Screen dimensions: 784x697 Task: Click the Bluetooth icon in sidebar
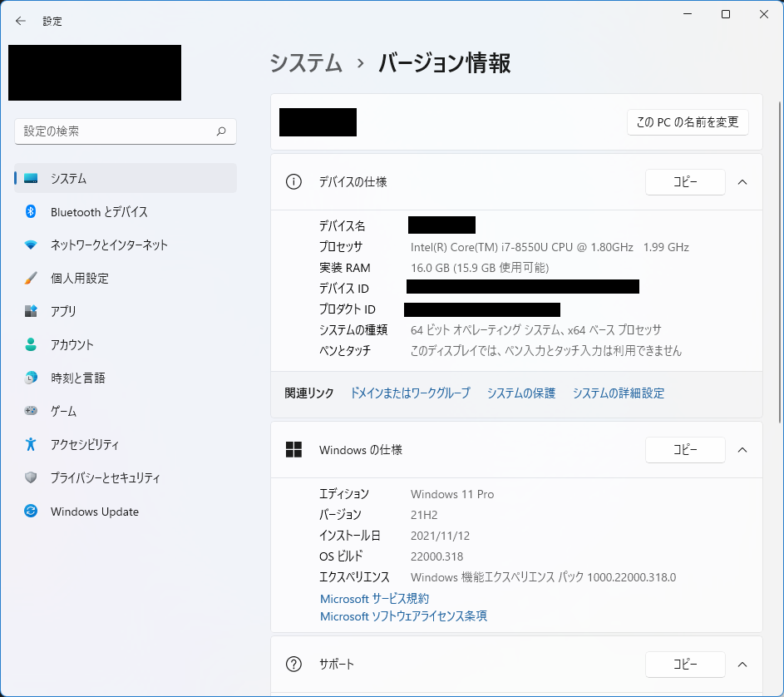(31, 212)
